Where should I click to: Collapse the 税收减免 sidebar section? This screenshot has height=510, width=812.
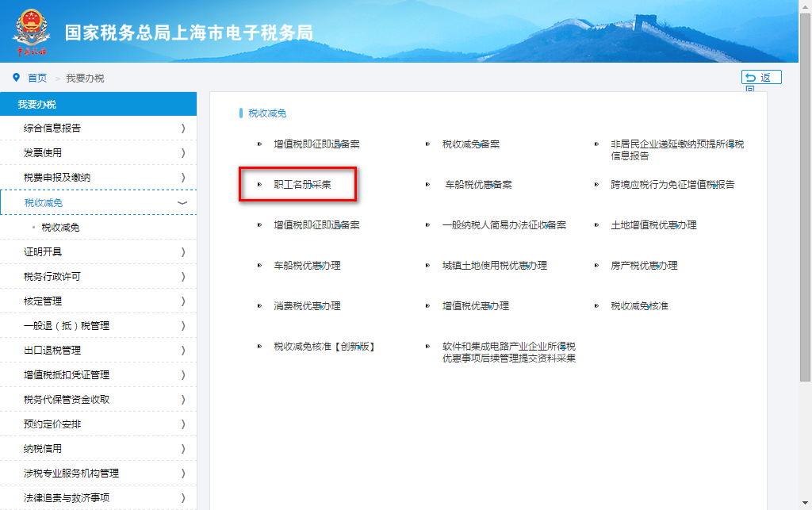click(x=98, y=204)
